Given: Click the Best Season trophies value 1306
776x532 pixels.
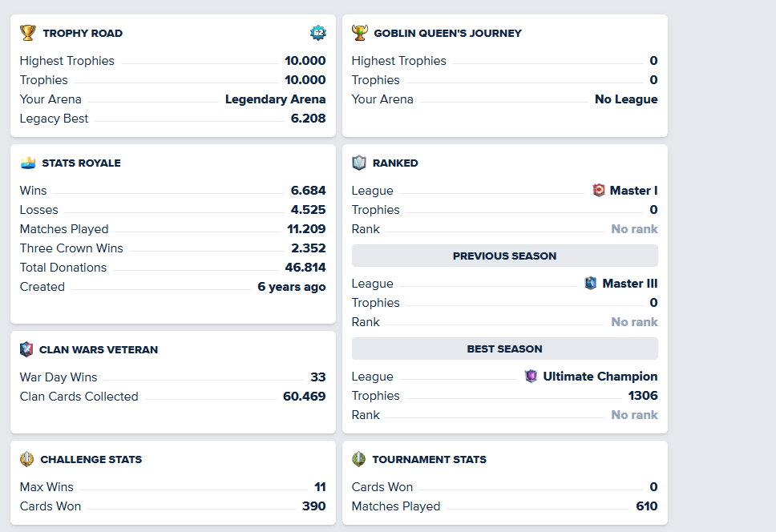Looking at the screenshot, I should [x=642, y=396].
